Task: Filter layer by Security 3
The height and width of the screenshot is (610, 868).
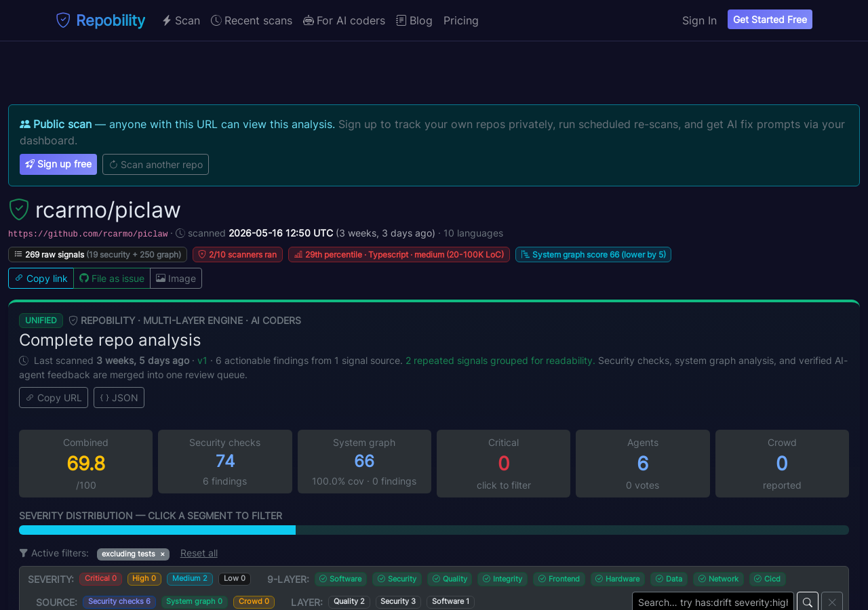Action: [398, 601]
